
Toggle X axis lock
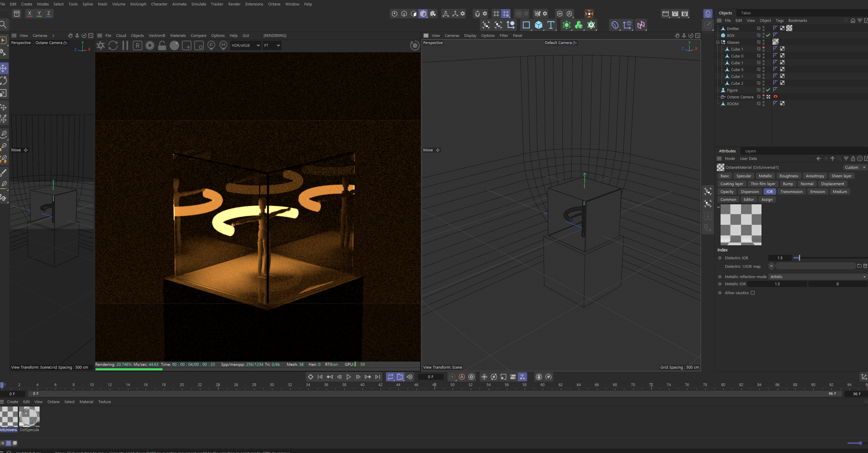[29, 14]
